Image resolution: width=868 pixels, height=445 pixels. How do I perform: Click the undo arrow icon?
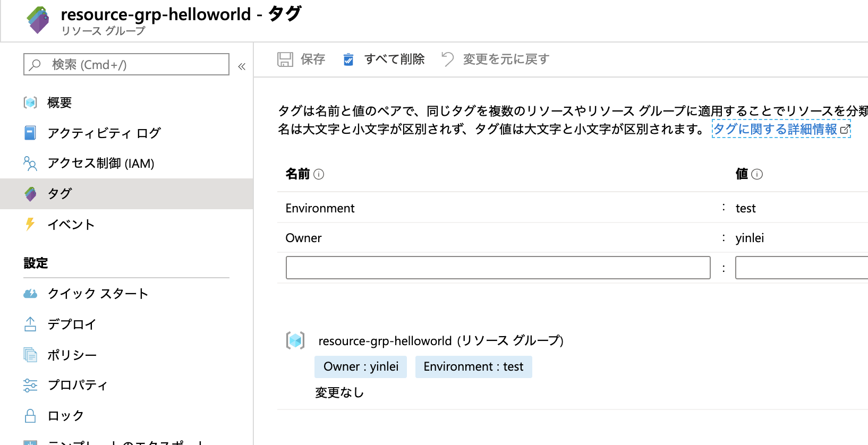coord(447,59)
